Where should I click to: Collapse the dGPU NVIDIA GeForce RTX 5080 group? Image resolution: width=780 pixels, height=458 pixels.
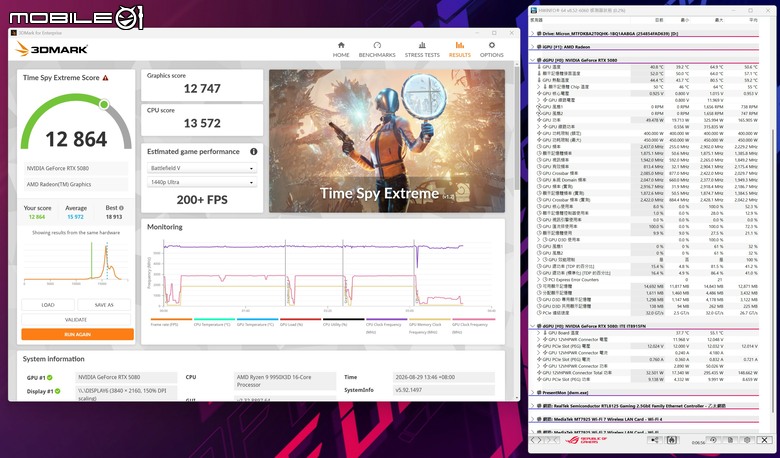click(533, 60)
